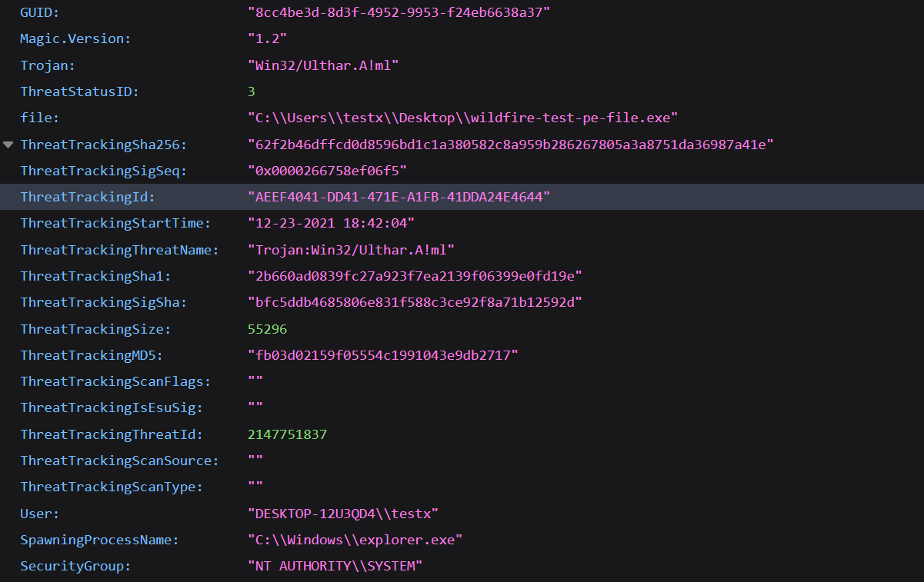The image size is (924, 582).
Task: Select the GUID key label
Action: click(40, 12)
